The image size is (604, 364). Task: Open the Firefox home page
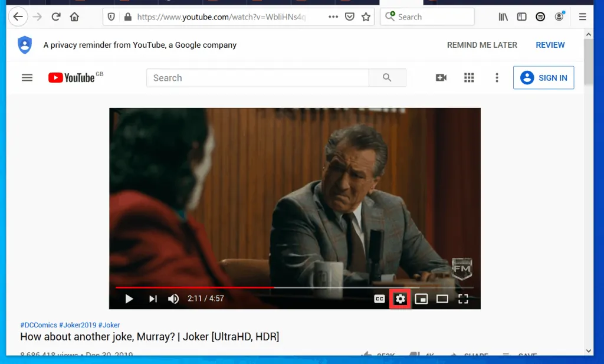[74, 17]
